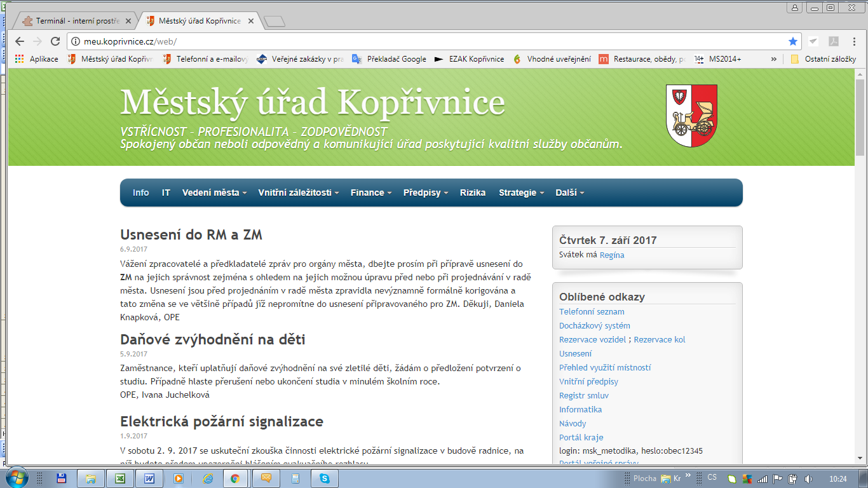Open the Restaurace, obědy bookmark
The image size is (868, 488).
[x=642, y=59]
